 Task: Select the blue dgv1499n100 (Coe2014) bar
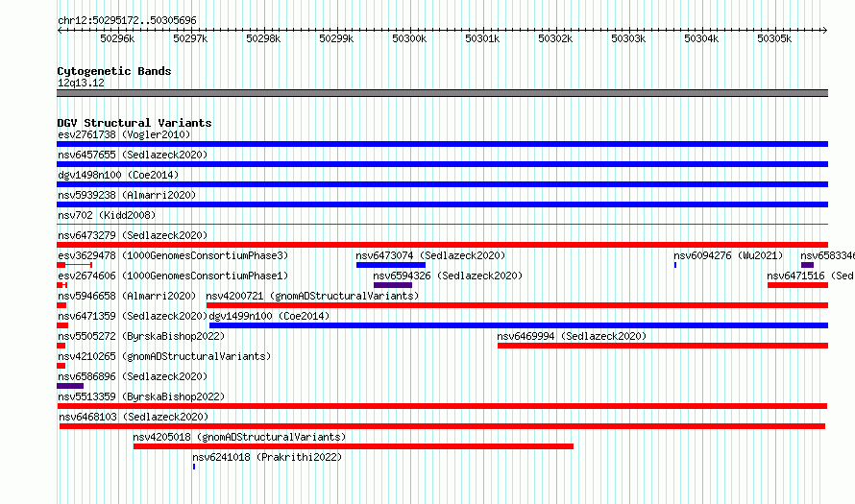[x=519, y=325]
